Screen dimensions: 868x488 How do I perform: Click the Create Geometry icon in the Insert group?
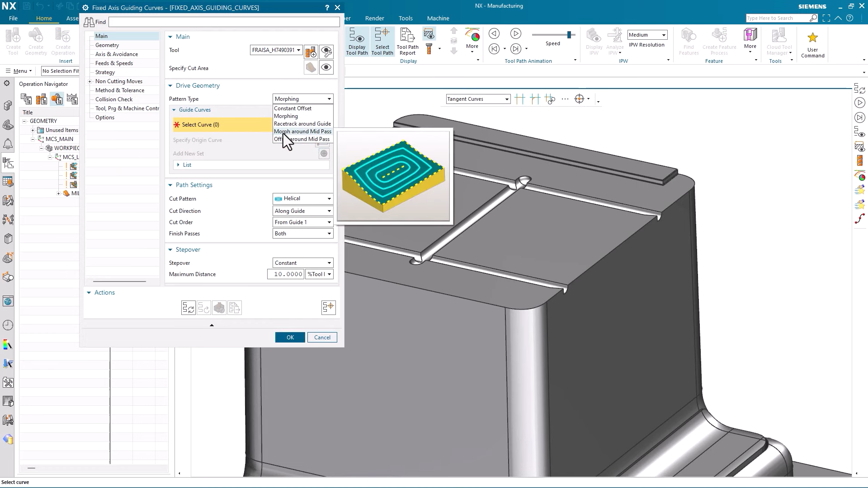coord(36,41)
